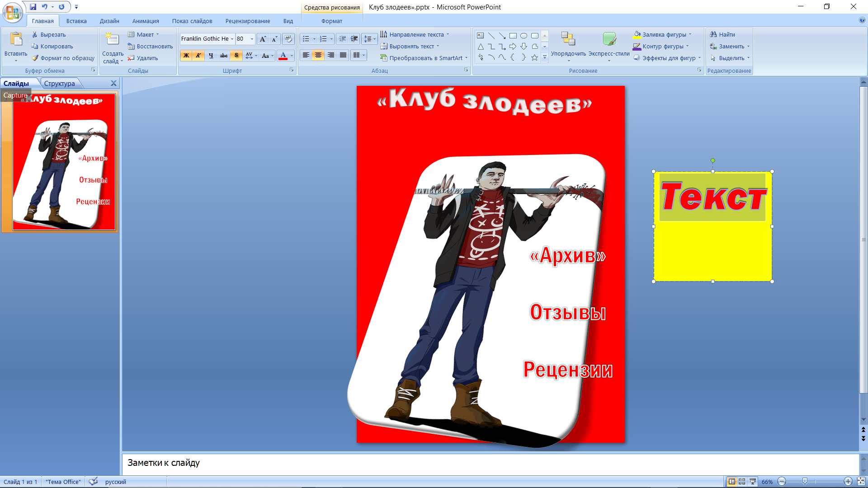This screenshot has height=488, width=868.
Task: Click the Вставить (Paste) clipboard icon
Action: coord(16,40)
